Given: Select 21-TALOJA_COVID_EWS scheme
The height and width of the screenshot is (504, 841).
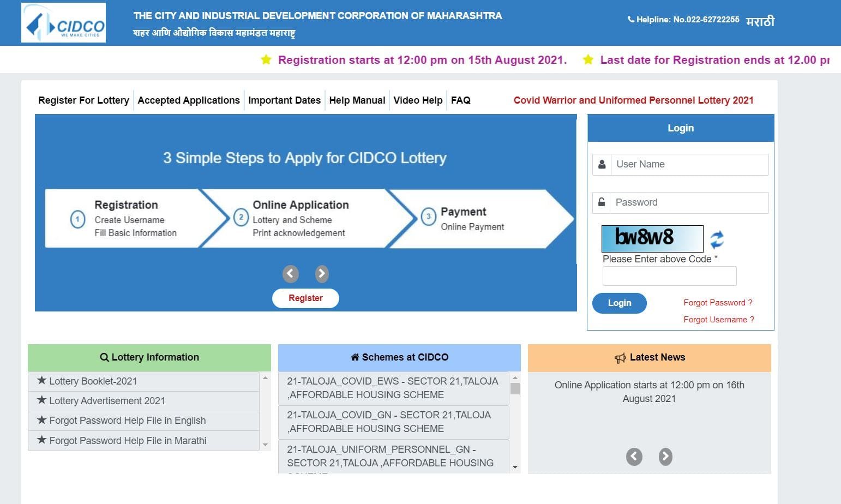Looking at the screenshot, I should pyautogui.click(x=393, y=388).
